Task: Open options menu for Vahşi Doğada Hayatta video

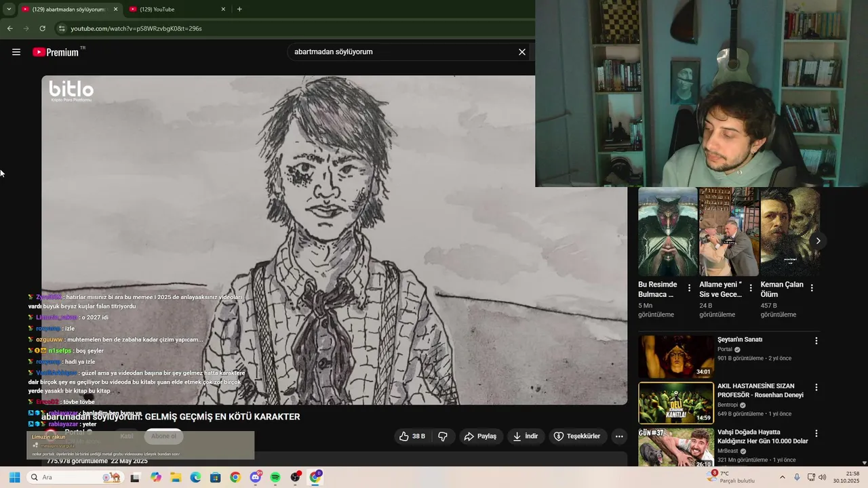Action: click(816, 434)
